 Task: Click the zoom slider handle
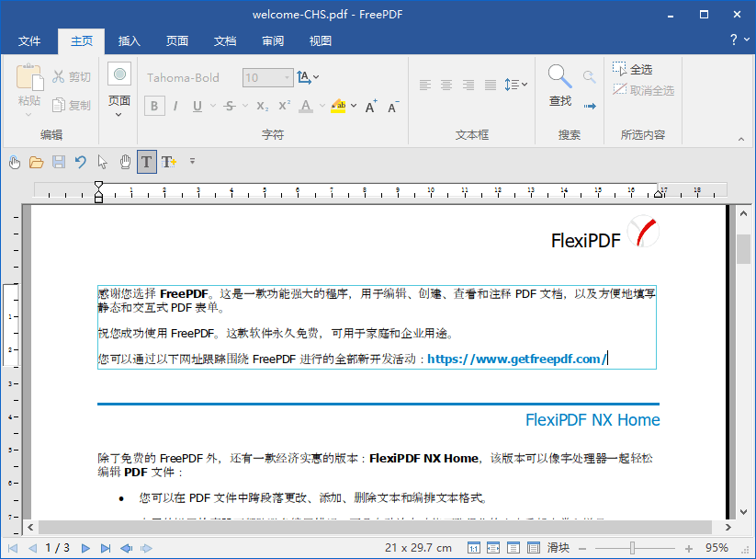click(632, 548)
